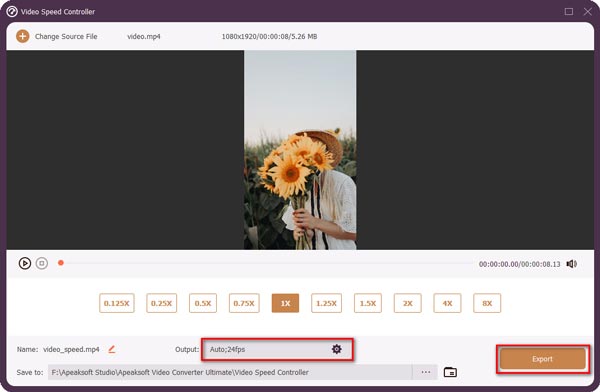
Task: Set playback speed to 2X
Action: coord(408,303)
